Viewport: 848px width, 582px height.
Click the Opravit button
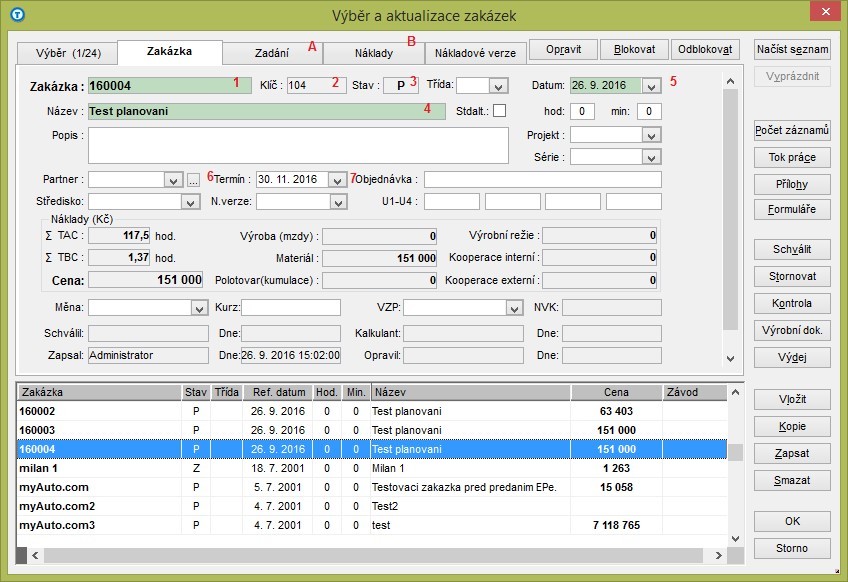click(563, 49)
